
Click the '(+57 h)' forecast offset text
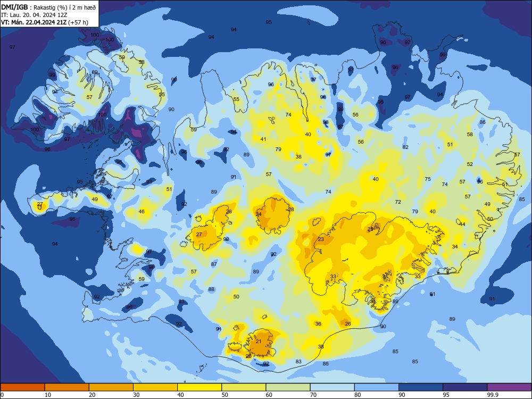(78, 22)
